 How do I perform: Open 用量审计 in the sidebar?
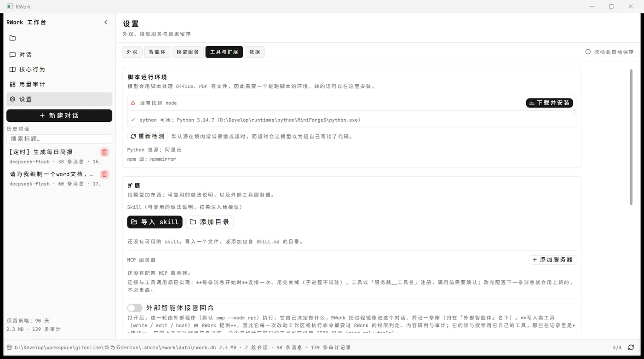[59, 84]
